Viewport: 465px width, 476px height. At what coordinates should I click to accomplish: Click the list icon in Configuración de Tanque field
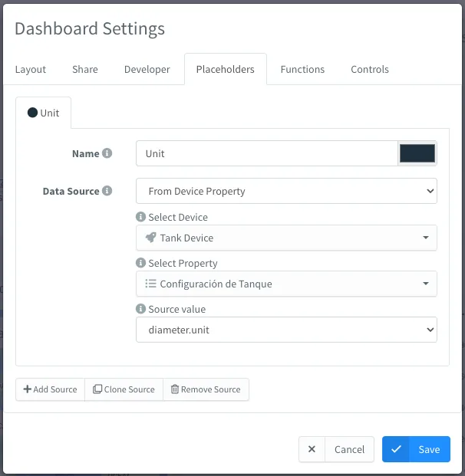(150, 284)
